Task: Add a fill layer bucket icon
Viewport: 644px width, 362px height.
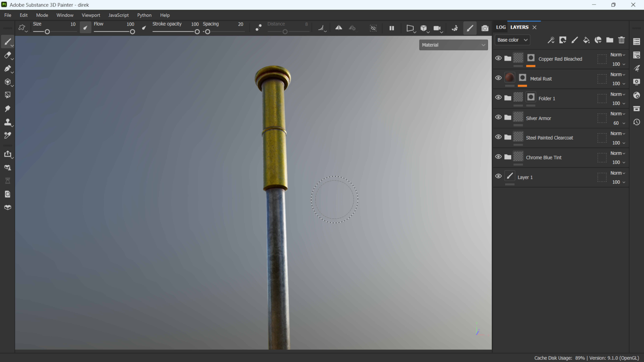Action: [x=586, y=40]
